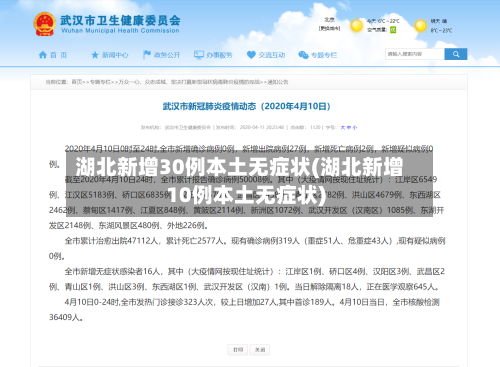
Task: Click the magnifier search button
Action: (x=456, y=54)
